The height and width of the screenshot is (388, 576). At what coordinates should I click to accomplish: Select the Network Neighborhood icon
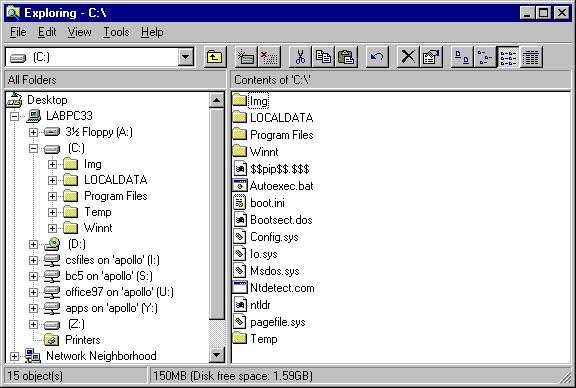(33, 356)
